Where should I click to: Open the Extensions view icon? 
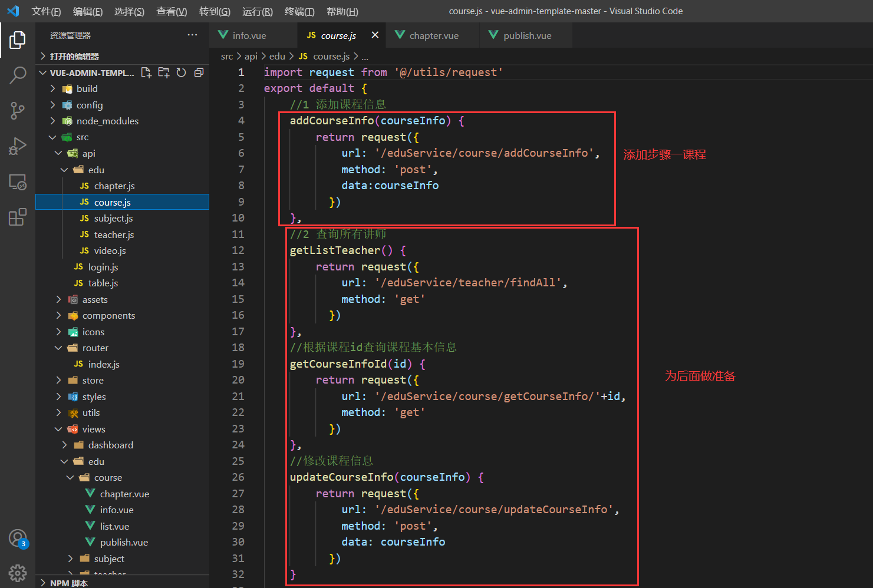18,217
